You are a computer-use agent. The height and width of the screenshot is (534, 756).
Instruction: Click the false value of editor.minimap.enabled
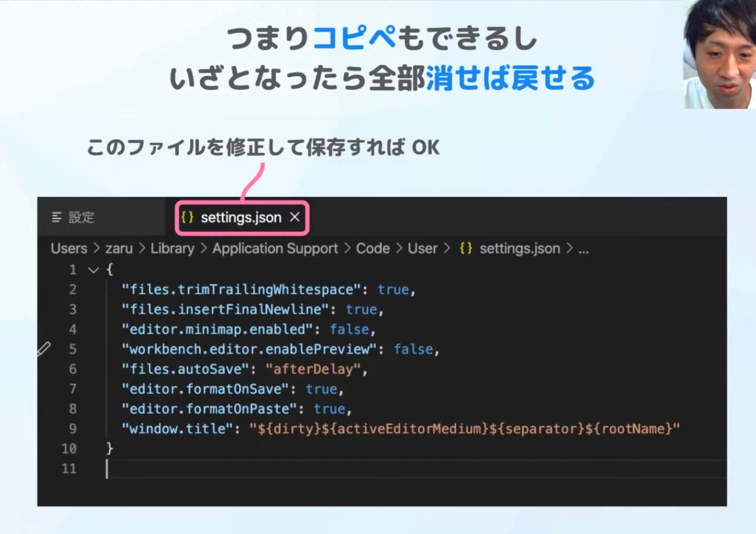[x=350, y=329]
